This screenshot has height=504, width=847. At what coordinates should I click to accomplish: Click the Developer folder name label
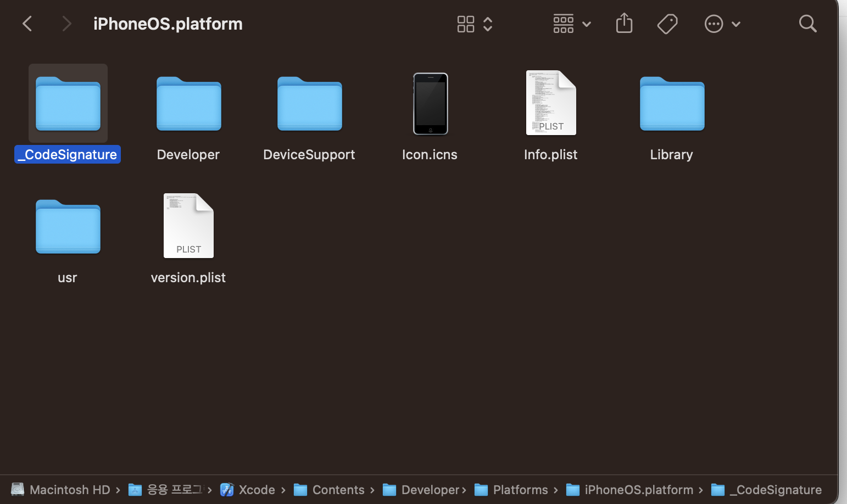click(188, 154)
